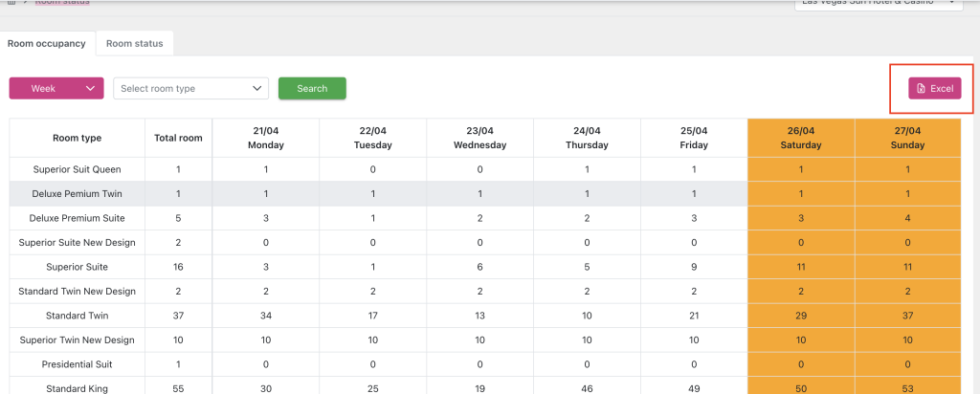Select the Room occupancy tab
980x394 pixels.
click(x=47, y=43)
